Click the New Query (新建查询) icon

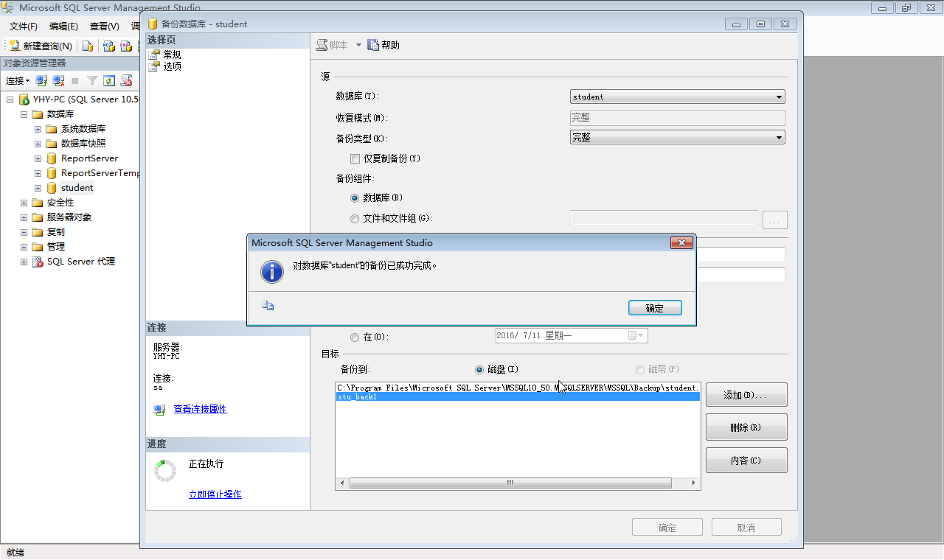click(14, 46)
